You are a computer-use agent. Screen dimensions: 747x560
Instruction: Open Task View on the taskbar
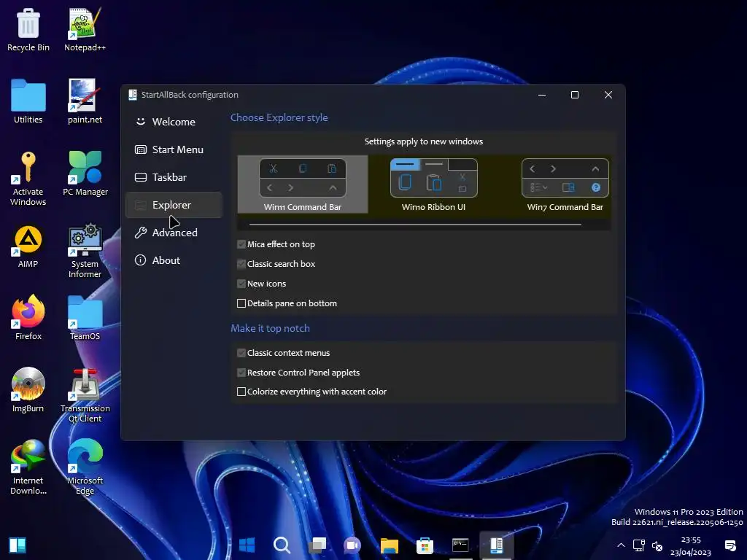317,545
